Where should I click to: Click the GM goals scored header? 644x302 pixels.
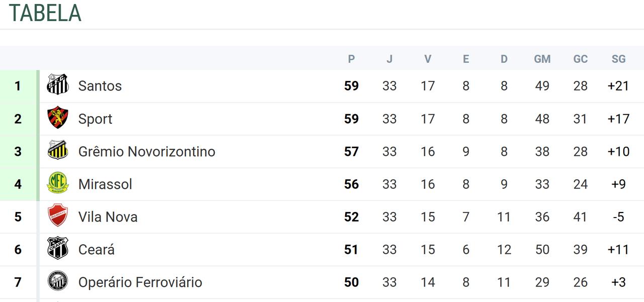[542, 59]
